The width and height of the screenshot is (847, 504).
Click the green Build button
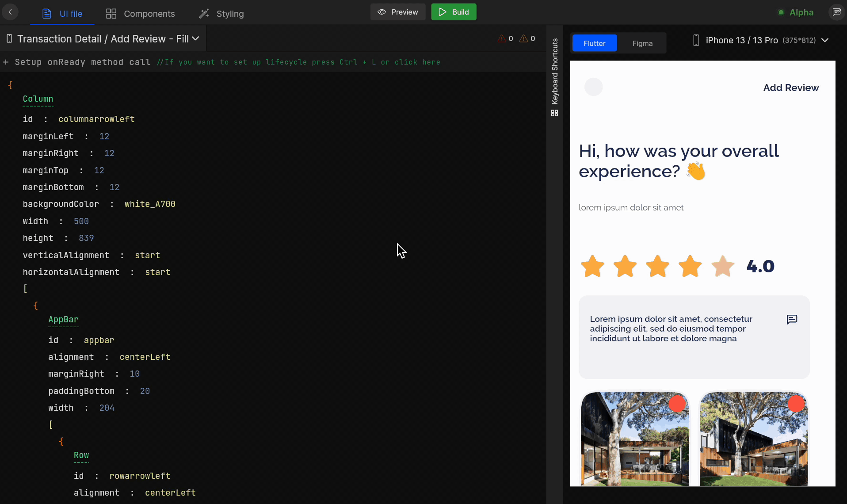[x=454, y=12]
